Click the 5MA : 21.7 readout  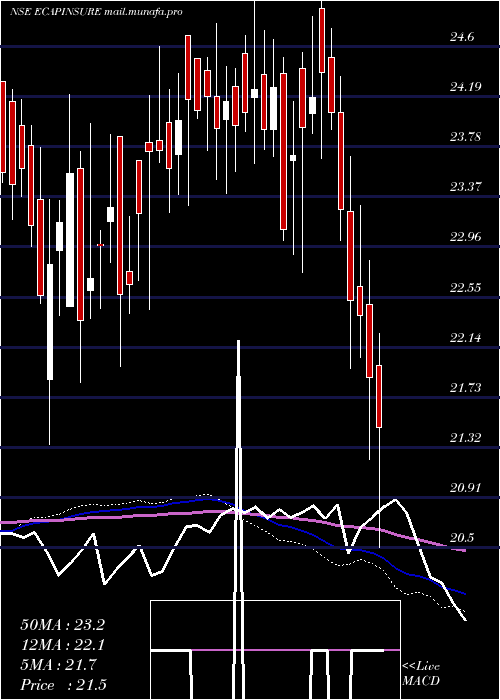tap(58, 665)
